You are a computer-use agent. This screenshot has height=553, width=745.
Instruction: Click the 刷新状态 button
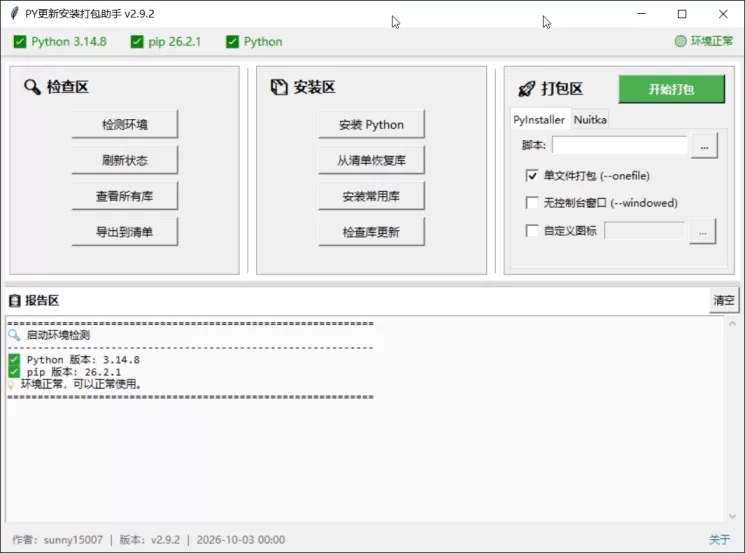[125, 160]
